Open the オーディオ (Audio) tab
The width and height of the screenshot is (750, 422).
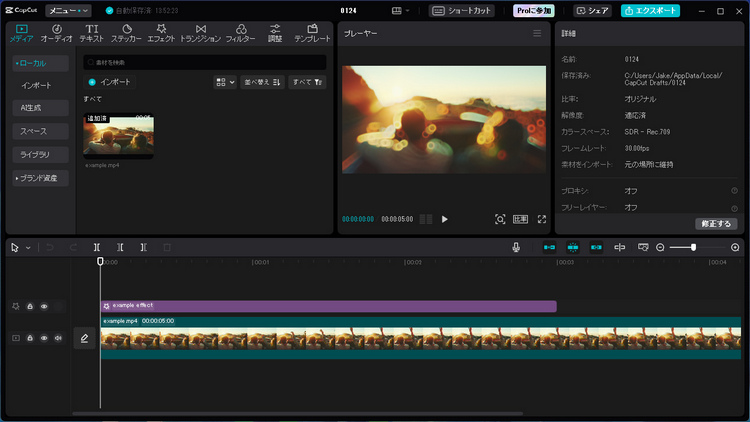click(56, 33)
